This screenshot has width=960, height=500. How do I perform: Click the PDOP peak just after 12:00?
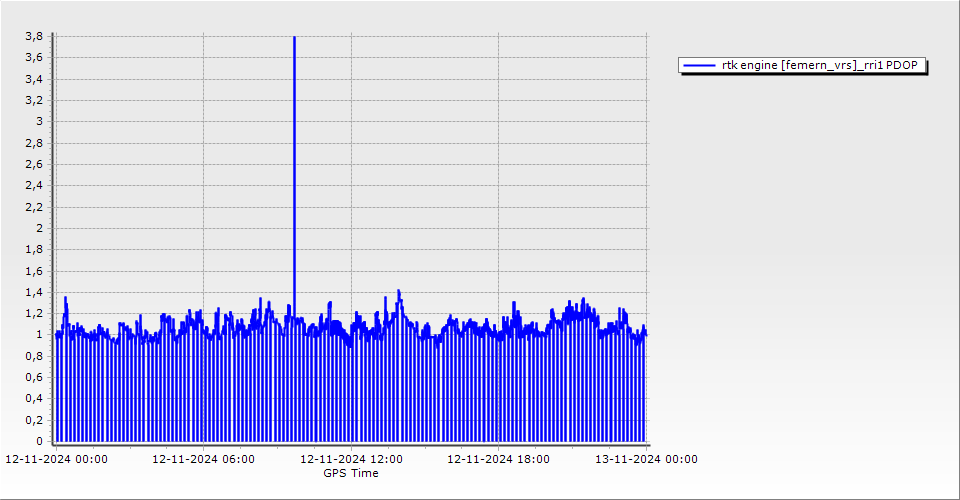point(399,292)
